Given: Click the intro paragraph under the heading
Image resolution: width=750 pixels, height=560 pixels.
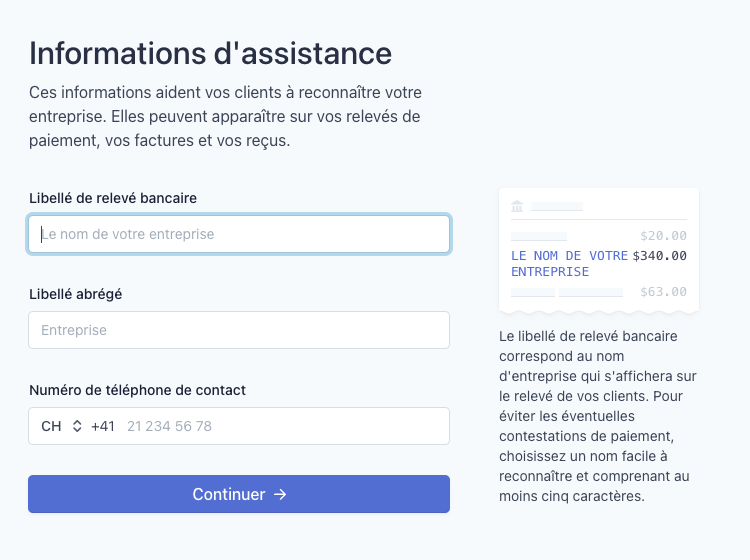Looking at the screenshot, I should pyautogui.click(x=225, y=117).
